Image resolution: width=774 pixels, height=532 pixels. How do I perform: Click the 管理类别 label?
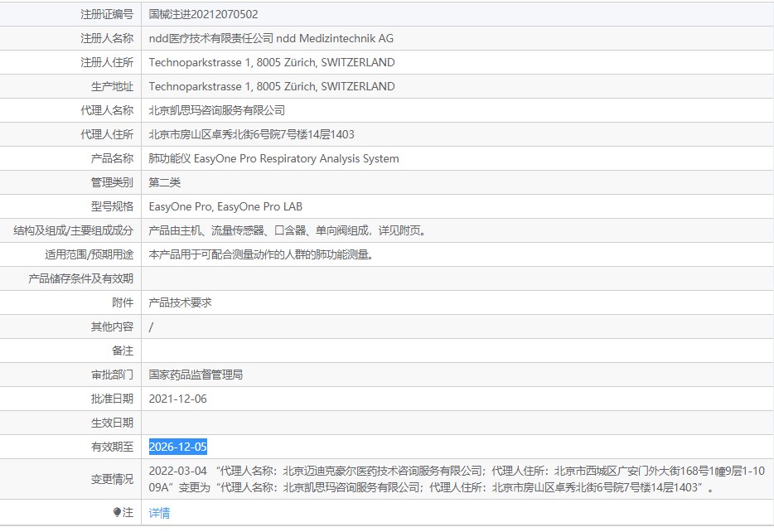point(112,182)
